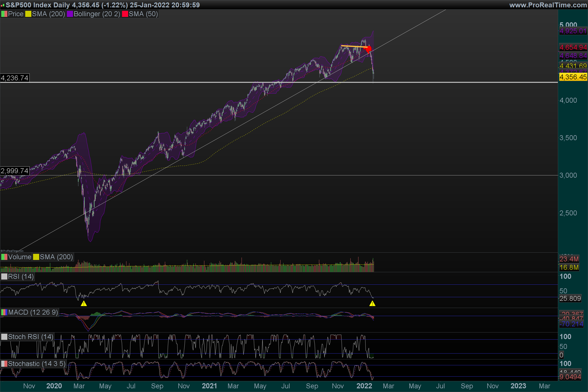Click the RSI (14) indicator label
588x392 pixels.
(x=21, y=277)
